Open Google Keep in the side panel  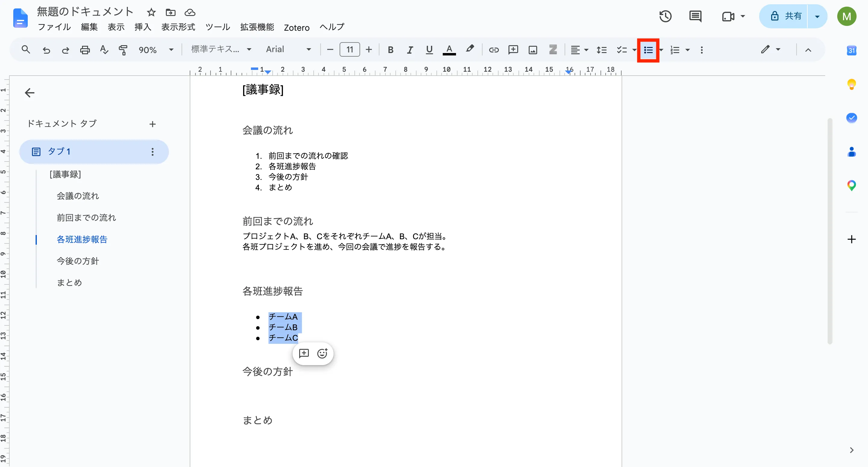pyautogui.click(x=851, y=84)
